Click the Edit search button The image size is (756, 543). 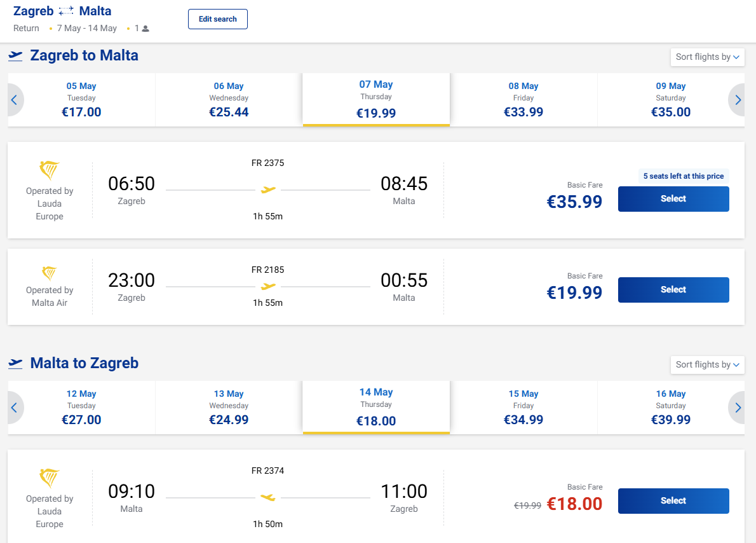click(x=217, y=19)
